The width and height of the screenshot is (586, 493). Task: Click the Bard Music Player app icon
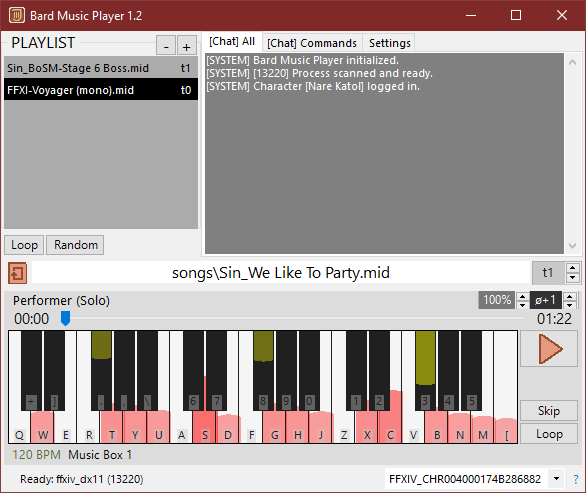(16, 15)
